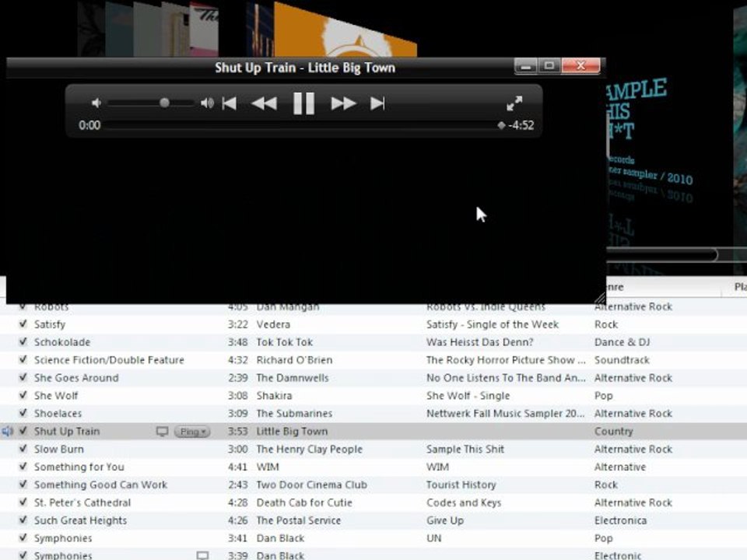Click genre Country on Shut Up Train row

click(x=614, y=432)
